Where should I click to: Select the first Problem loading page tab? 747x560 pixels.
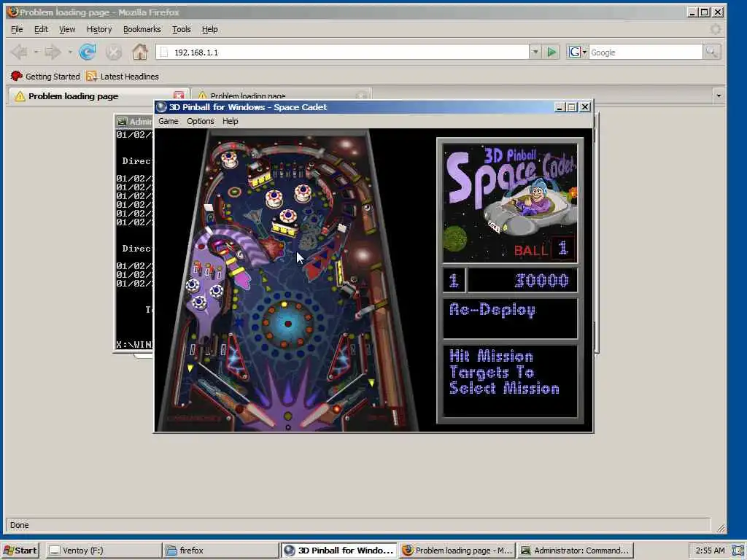coord(98,96)
